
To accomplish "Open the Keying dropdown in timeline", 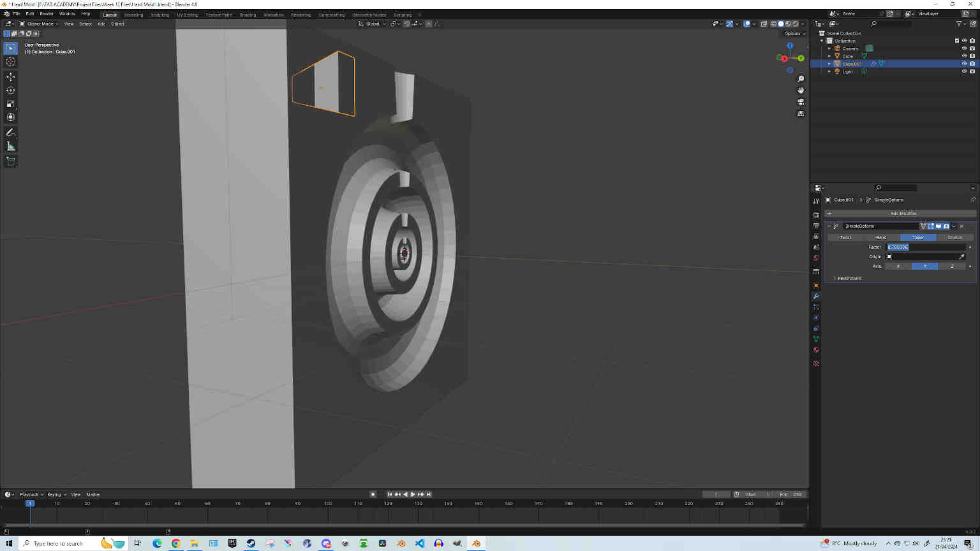I will (56, 494).
